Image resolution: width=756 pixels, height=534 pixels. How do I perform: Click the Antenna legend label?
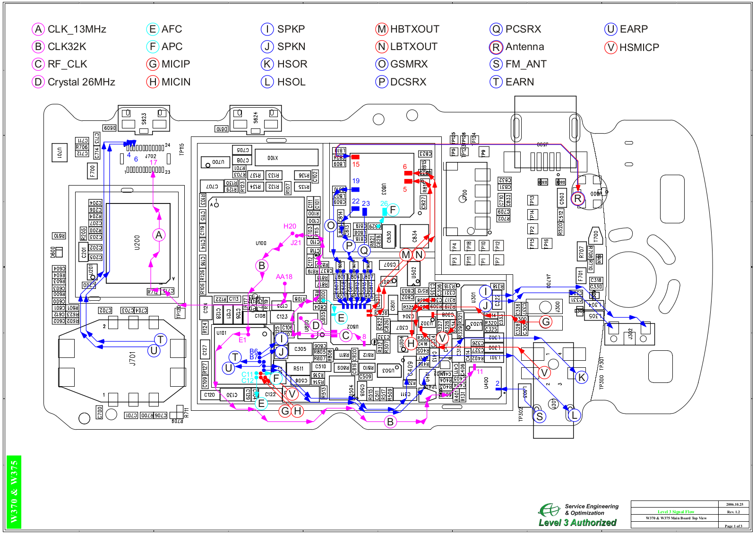tap(525, 47)
